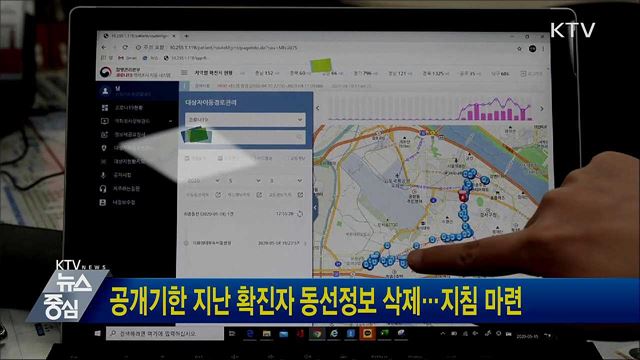This screenshot has width=640, height=360.
Task: Open the 코로나19 disease dropdown
Action: pyautogui.click(x=245, y=120)
